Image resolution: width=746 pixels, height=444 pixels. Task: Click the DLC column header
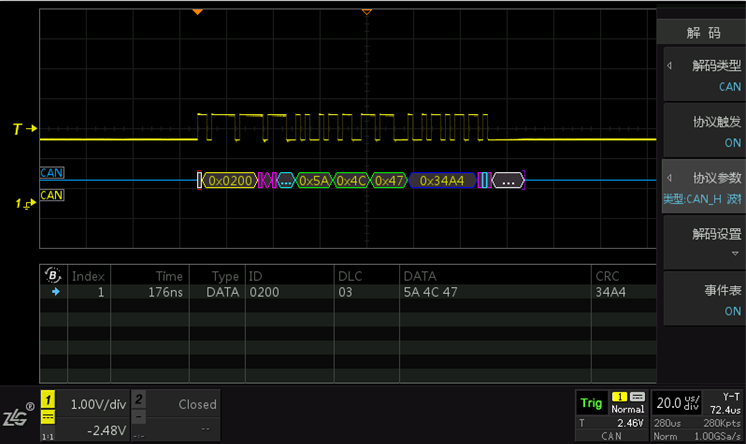[x=350, y=276]
